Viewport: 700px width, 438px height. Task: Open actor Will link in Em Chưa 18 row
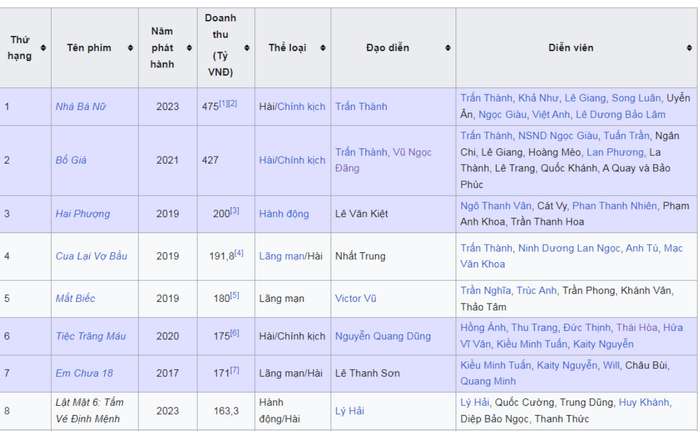click(611, 366)
